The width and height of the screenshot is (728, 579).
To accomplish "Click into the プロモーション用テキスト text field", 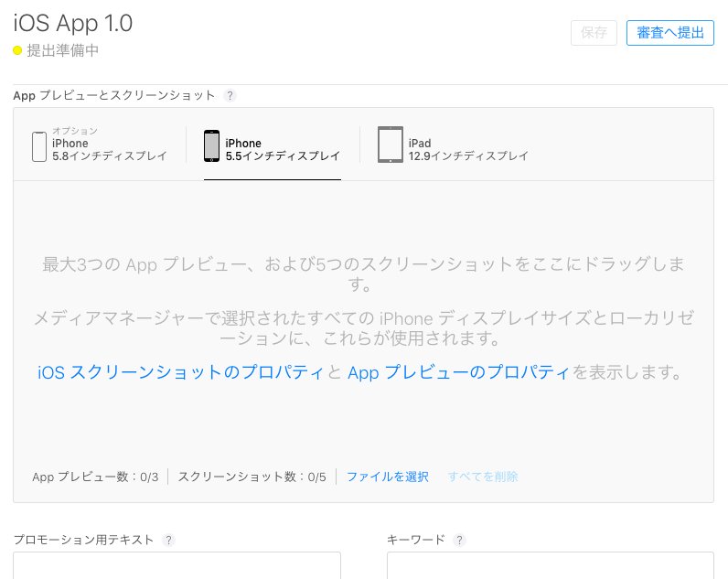I will [177, 565].
